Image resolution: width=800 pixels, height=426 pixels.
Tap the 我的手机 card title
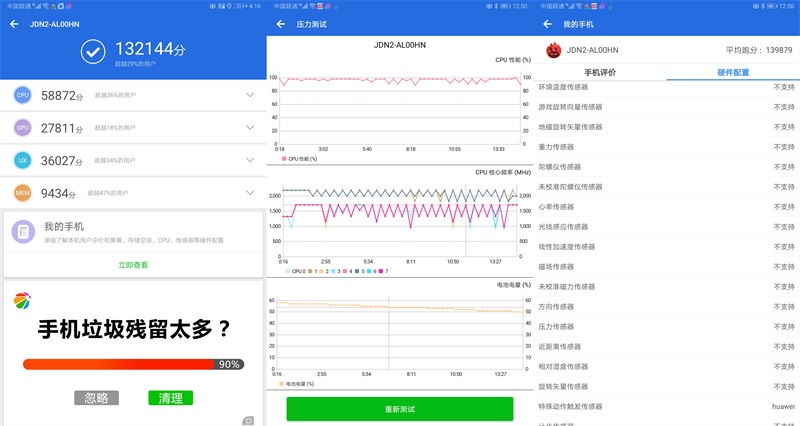click(x=64, y=227)
